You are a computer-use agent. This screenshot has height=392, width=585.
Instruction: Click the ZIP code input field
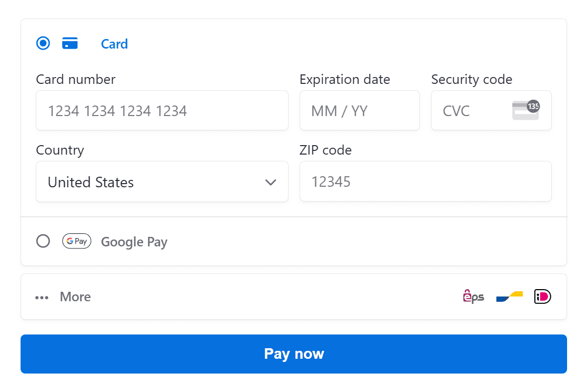click(425, 181)
